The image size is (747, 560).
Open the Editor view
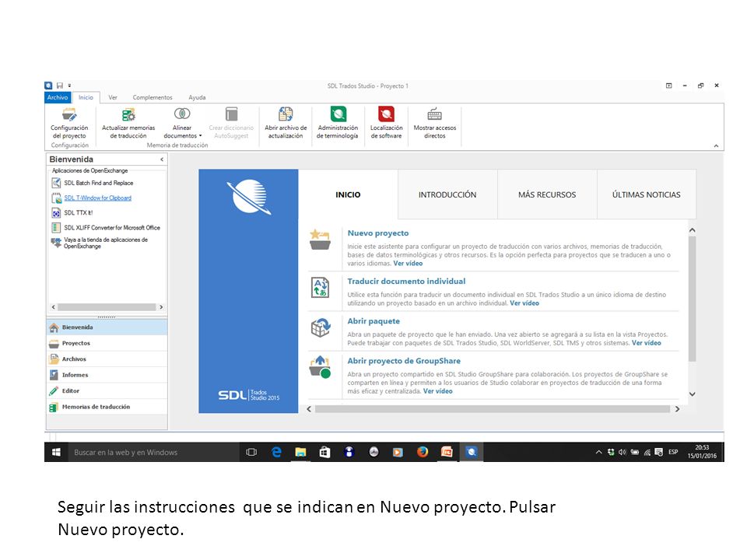107,391
